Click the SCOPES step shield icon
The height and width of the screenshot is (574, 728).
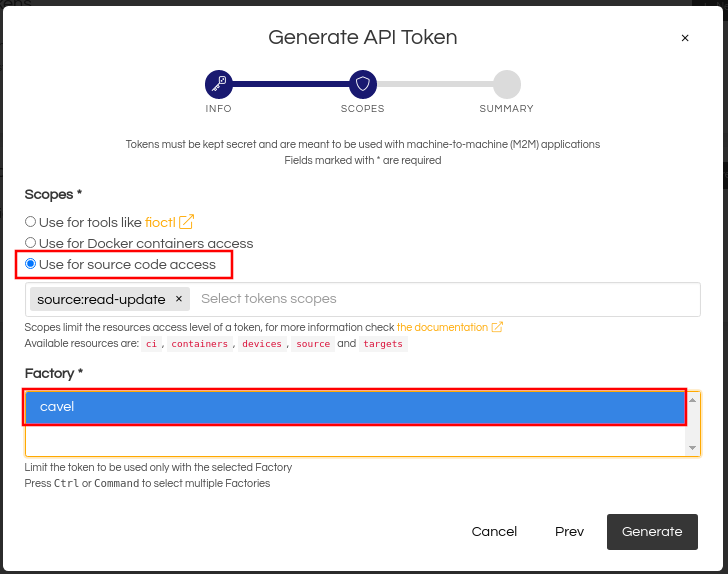coord(363,85)
